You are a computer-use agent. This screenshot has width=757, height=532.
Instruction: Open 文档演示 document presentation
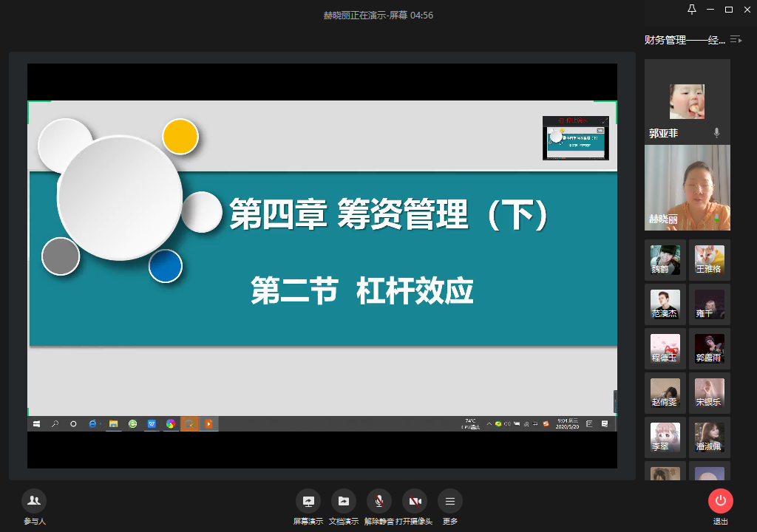pyautogui.click(x=343, y=501)
